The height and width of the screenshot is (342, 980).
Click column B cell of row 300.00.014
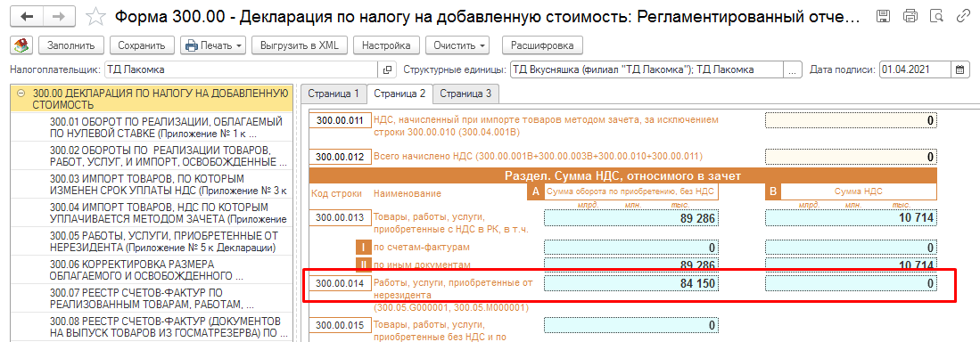[x=852, y=284]
